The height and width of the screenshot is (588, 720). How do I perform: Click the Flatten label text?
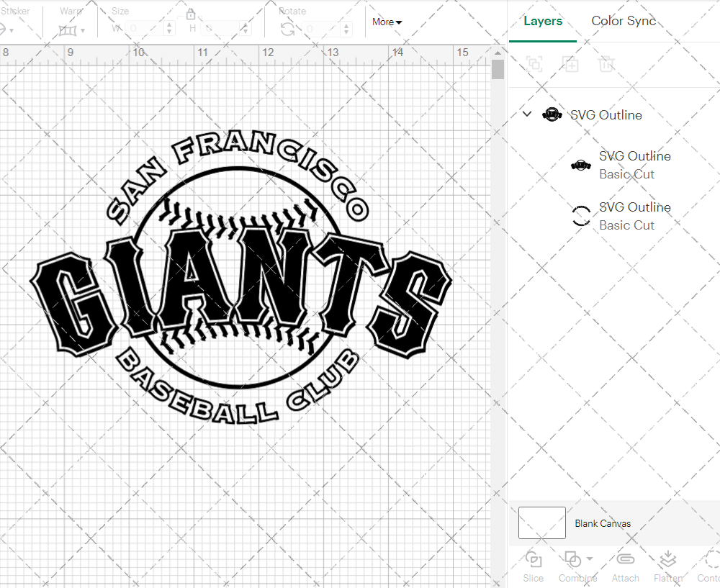point(668,578)
